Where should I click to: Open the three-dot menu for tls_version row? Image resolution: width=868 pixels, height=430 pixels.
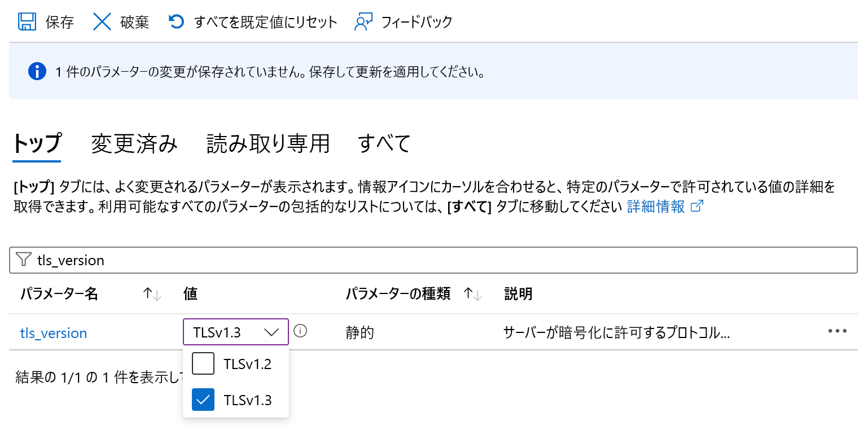click(838, 331)
